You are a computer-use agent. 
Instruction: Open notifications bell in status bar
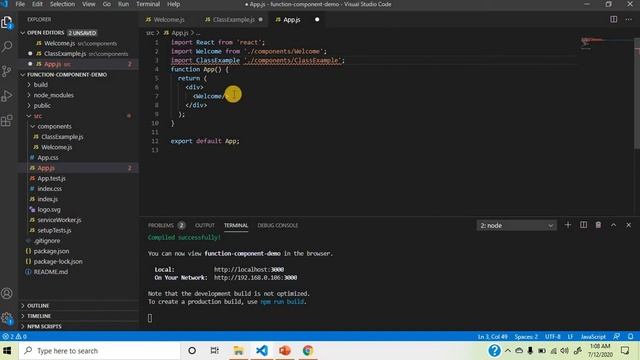click(631, 336)
